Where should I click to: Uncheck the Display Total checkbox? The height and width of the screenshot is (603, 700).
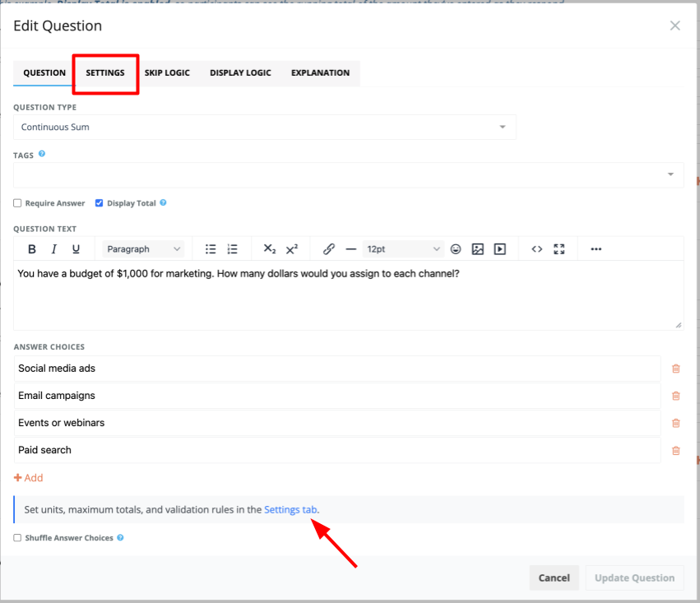tap(99, 203)
